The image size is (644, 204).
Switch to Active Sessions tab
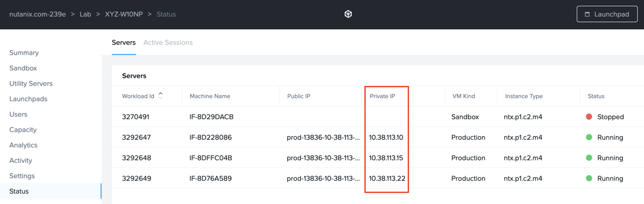pyautogui.click(x=168, y=43)
